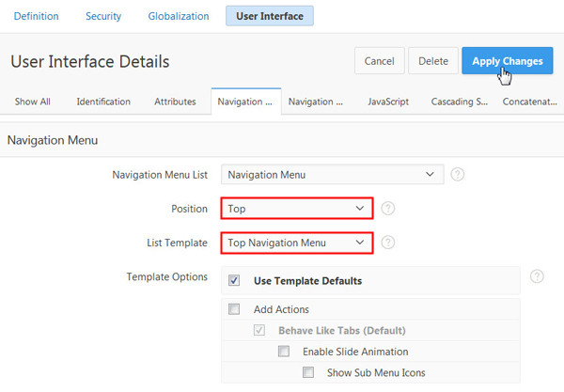Select the JavaScript sub-tab
Image resolution: width=564 pixels, height=392 pixels.
[388, 102]
